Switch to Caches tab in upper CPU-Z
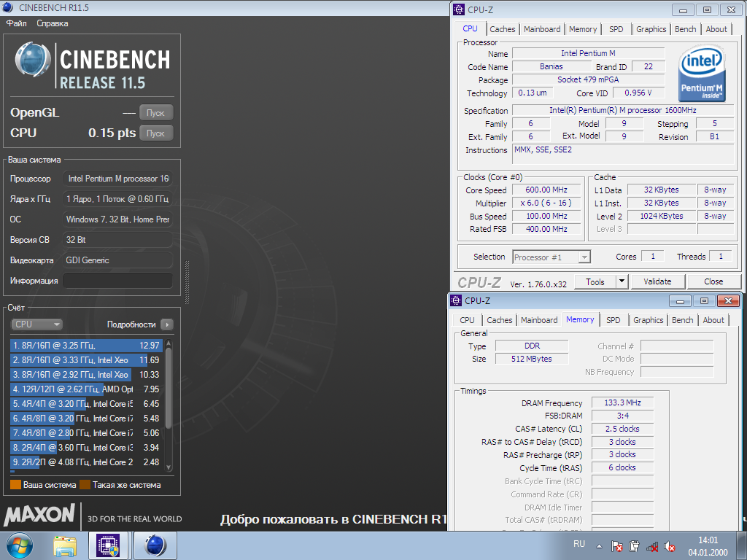This screenshot has height=560, width=747. click(502, 29)
